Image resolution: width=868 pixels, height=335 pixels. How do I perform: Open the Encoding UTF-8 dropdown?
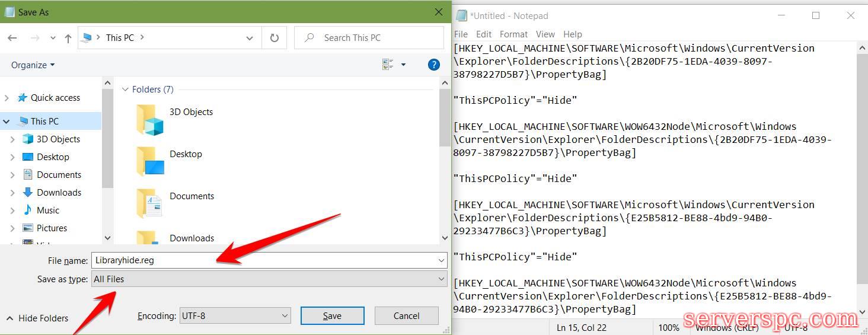tap(235, 316)
